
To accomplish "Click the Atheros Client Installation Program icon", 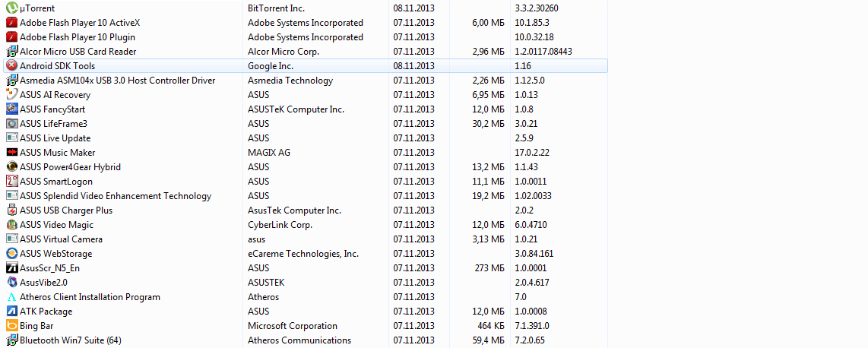I will [11, 296].
